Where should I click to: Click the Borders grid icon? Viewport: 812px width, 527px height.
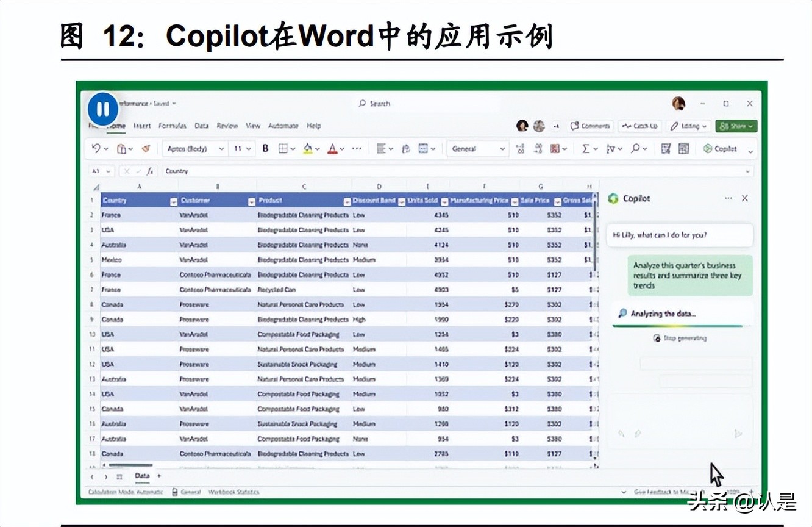[x=283, y=148]
